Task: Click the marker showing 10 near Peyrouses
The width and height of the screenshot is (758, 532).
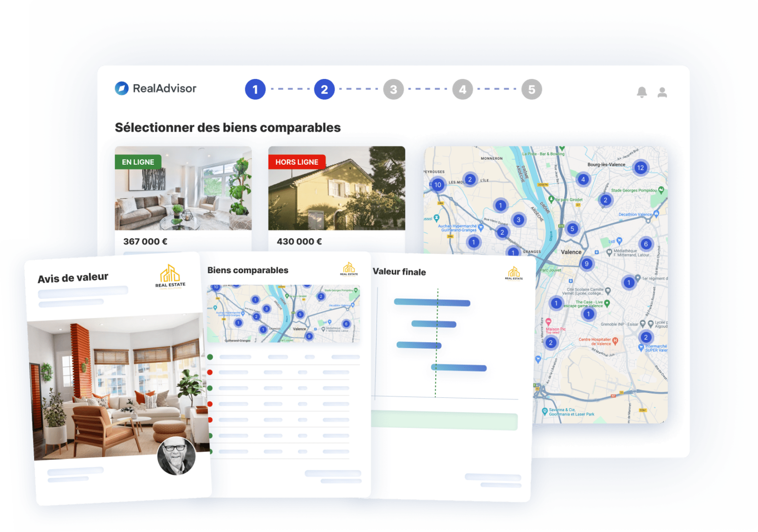Action: tap(437, 185)
